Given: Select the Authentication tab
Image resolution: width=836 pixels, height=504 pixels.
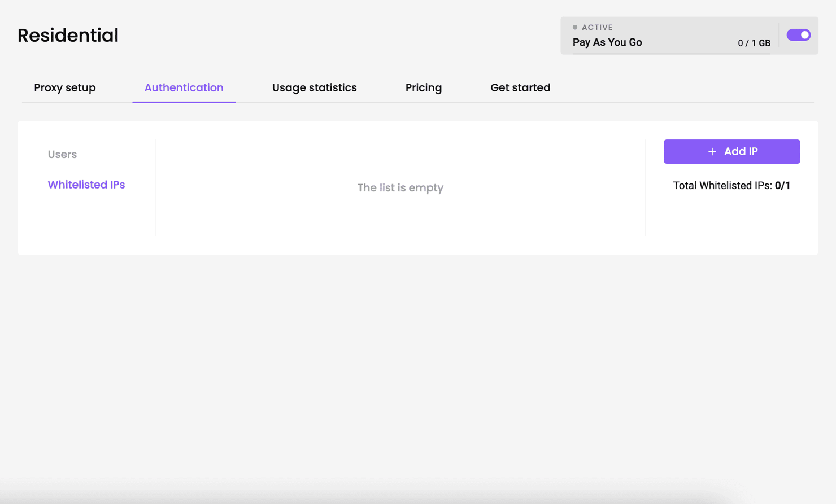Looking at the screenshot, I should pos(184,87).
